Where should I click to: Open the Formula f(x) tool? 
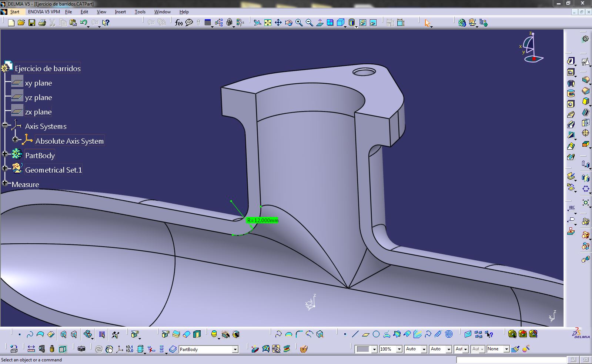(179, 23)
